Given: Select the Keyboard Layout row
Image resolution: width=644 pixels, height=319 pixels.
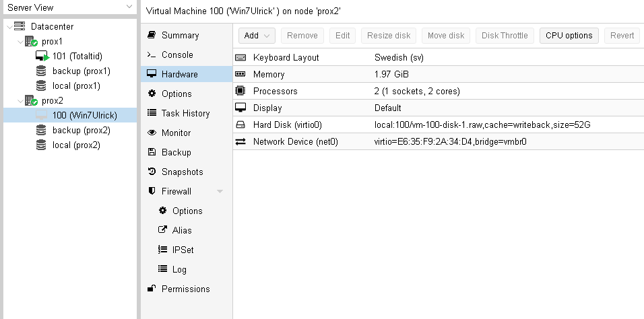Looking at the screenshot, I should click(x=286, y=58).
